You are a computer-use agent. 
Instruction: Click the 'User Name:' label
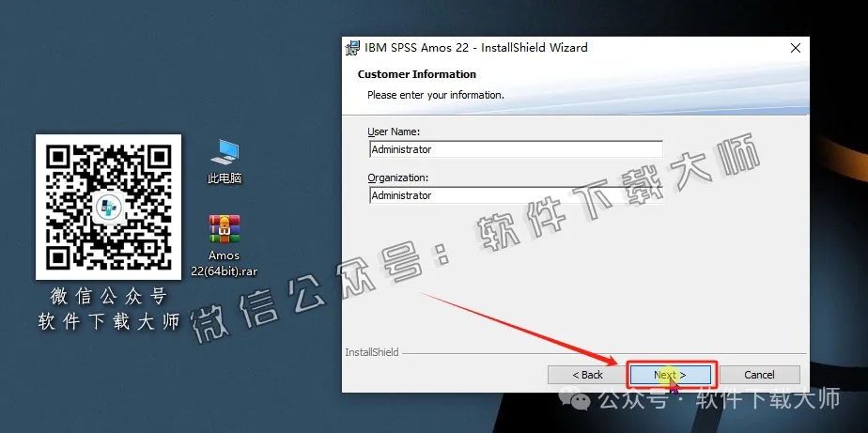pos(394,131)
